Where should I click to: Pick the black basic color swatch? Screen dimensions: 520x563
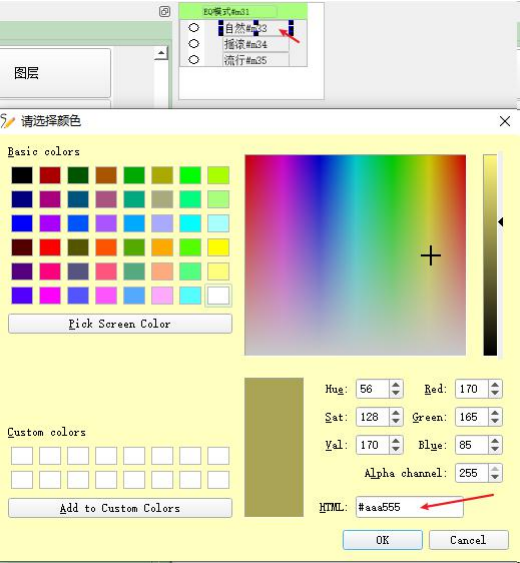tap(22, 175)
